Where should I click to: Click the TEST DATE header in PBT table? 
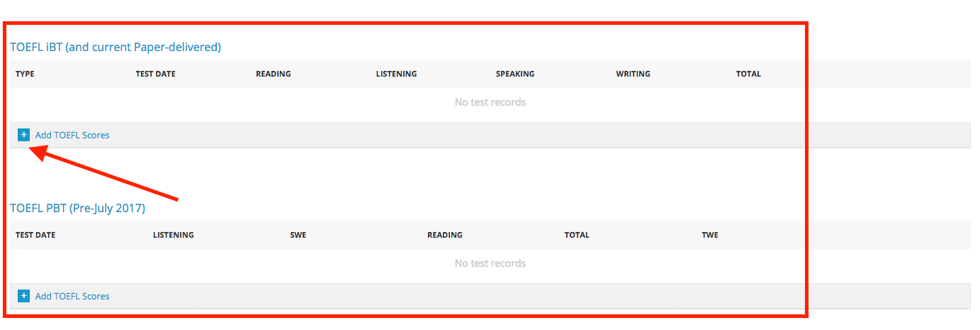point(35,235)
